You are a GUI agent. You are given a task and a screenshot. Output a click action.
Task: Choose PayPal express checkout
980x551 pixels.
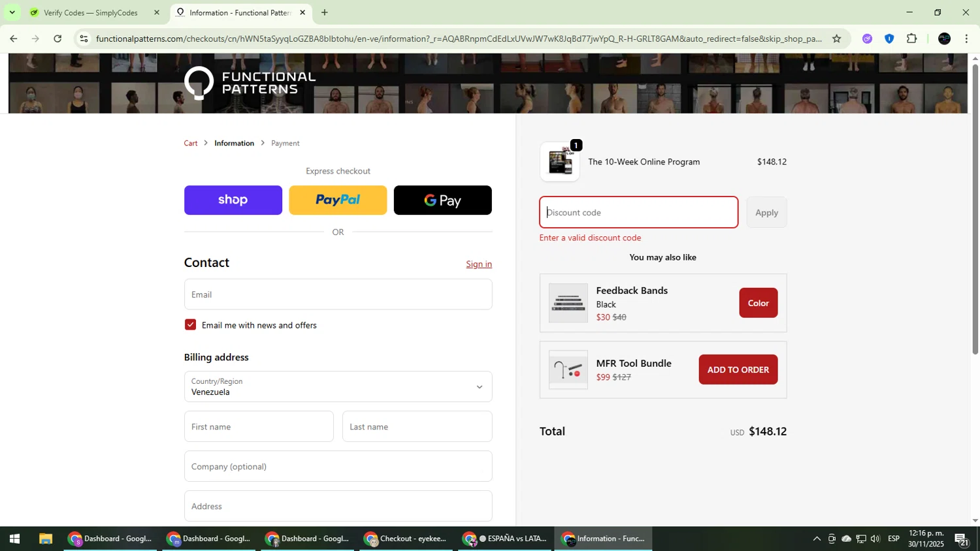[x=338, y=200]
